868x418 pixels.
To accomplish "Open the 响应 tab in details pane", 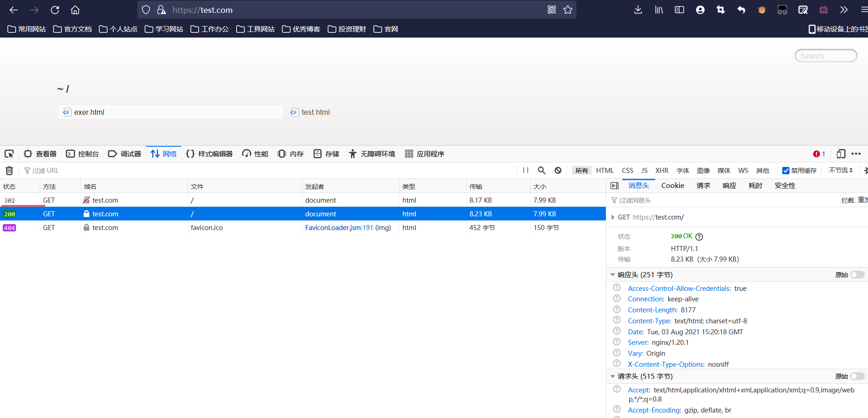I will 729,186.
